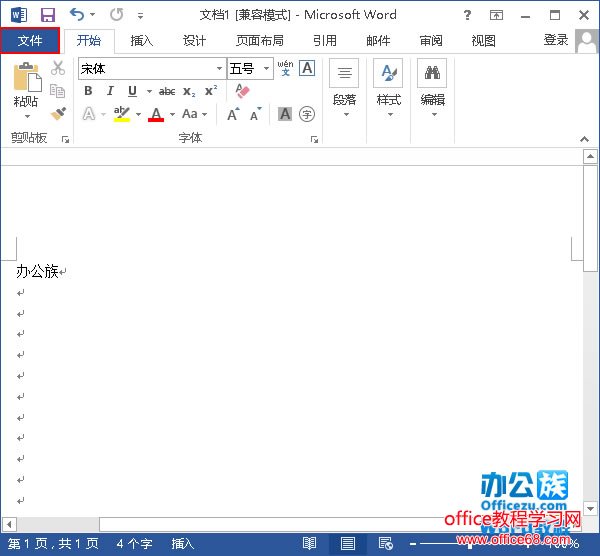Open the 段落 Paragraph group
600x556 pixels.
pos(344,89)
